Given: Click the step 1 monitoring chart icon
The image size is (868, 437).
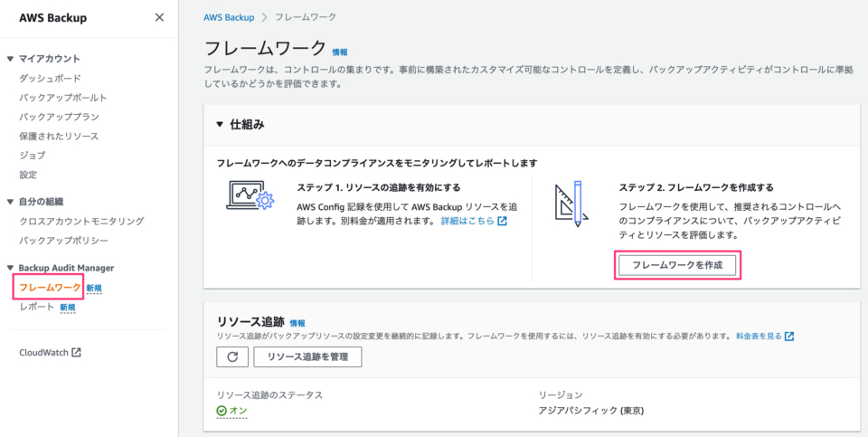Looking at the screenshot, I should coord(250,195).
